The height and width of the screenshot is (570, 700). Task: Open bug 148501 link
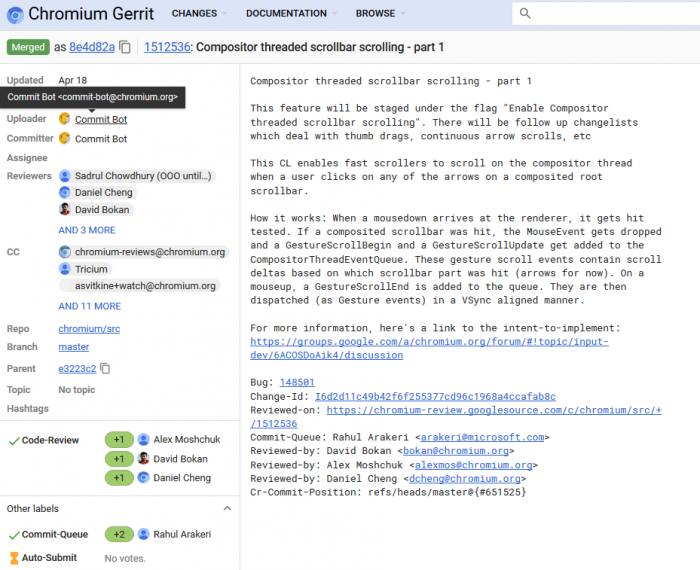pyautogui.click(x=297, y=381)
